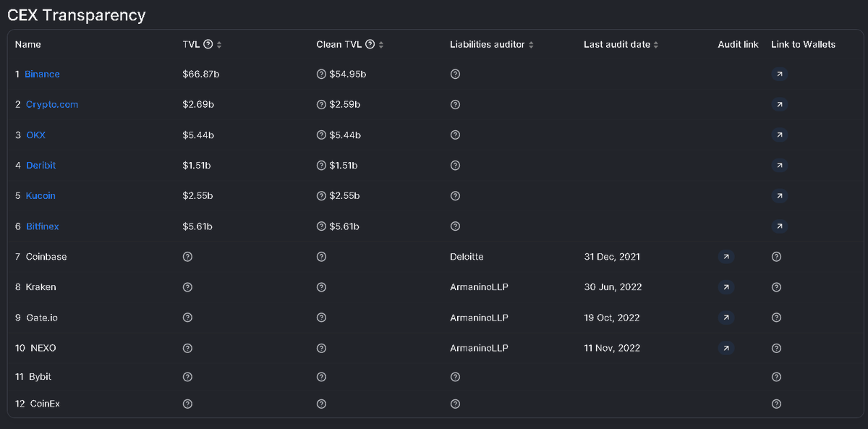This screenshot has height=429, width=868.
Task: Click the Coinbase row name
Action: pyautogui.click(x=46, y=257)
